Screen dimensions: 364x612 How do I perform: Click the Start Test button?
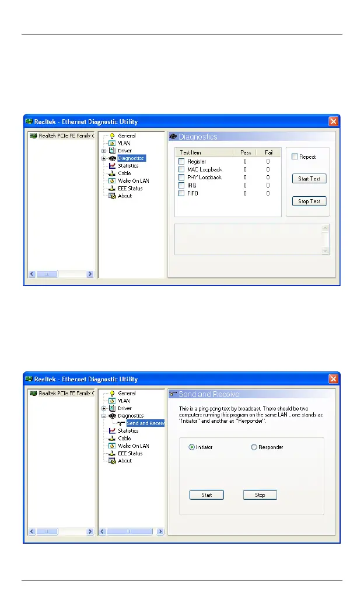coord(309,179)
